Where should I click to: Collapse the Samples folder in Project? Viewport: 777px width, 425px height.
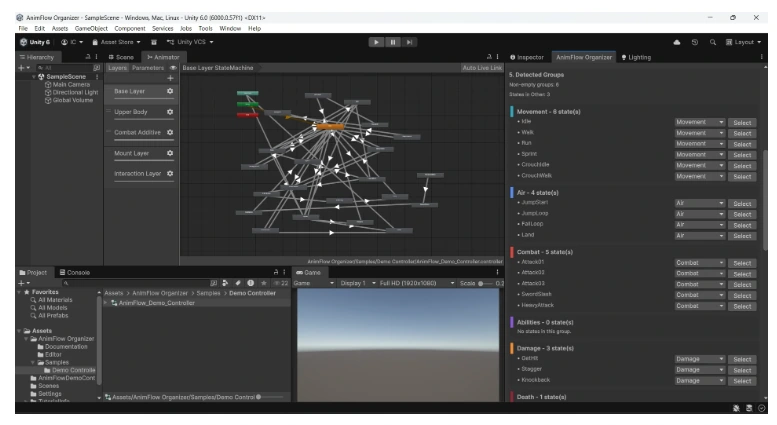pos(33,363)
